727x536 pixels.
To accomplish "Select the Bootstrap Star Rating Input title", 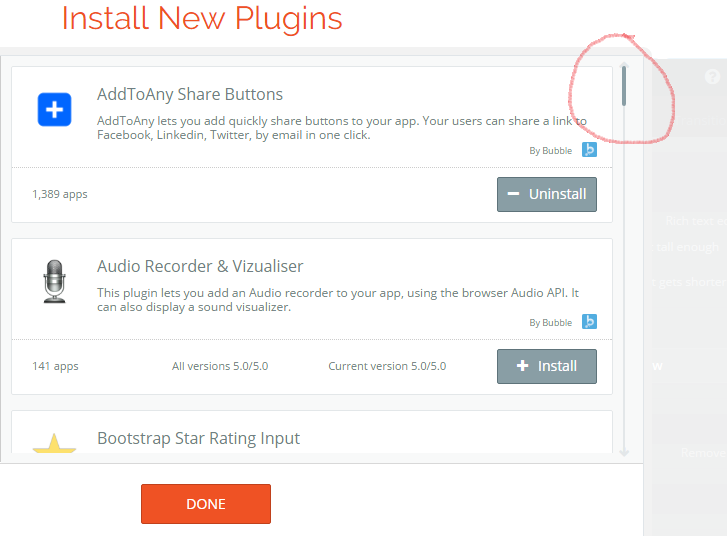I will (x=198, y=438).
